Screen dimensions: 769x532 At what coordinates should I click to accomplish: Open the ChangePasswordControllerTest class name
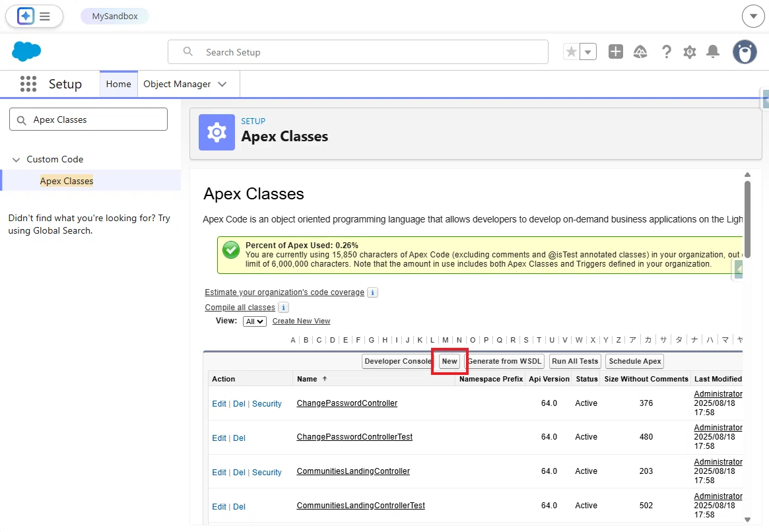tap(354, 437)
